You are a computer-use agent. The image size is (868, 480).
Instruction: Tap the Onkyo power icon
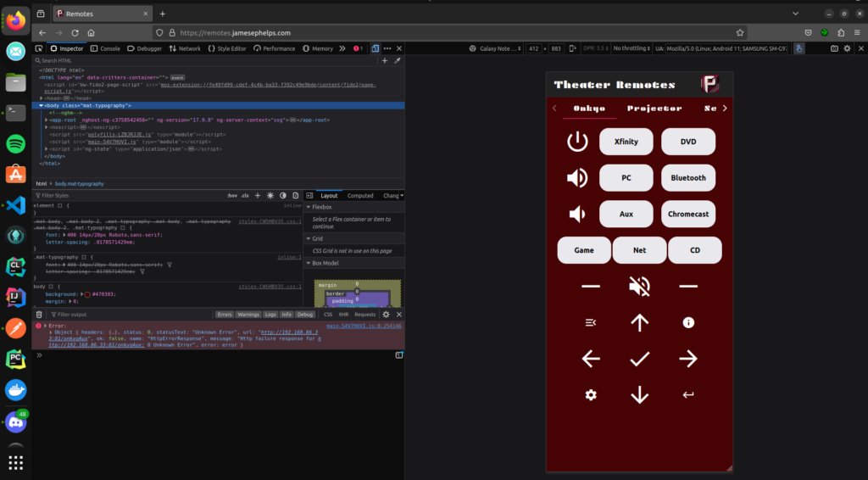tap(576, 142)
